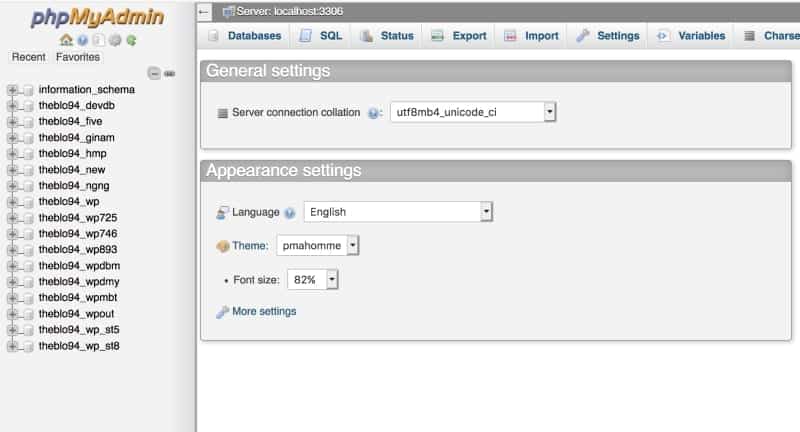The image size is (800, 432).
Task: Click the gray settings gear icon in sidebar
Action: tap(114, 40)
